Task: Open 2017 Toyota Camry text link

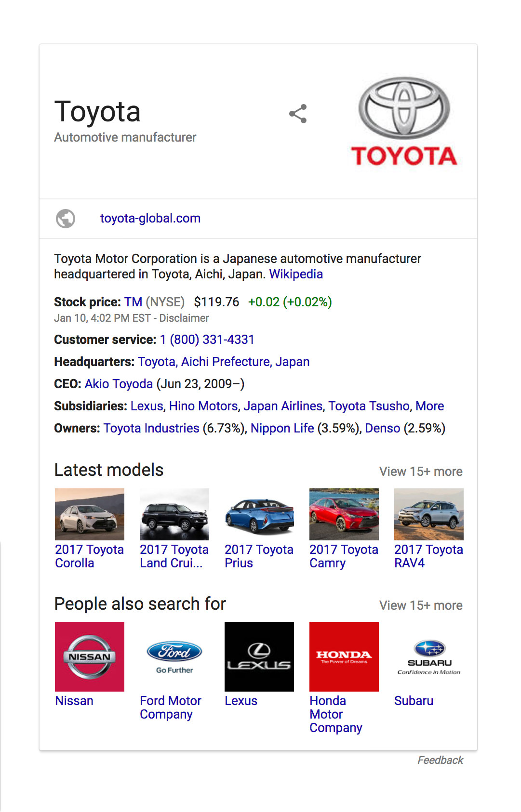Action: pyautogui.click(x=344, y=556)
